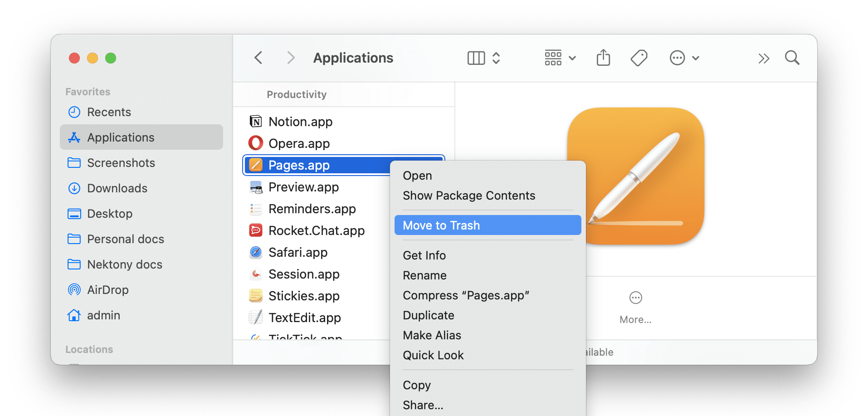Go forward with the right chevron button

tap(291, 58)
